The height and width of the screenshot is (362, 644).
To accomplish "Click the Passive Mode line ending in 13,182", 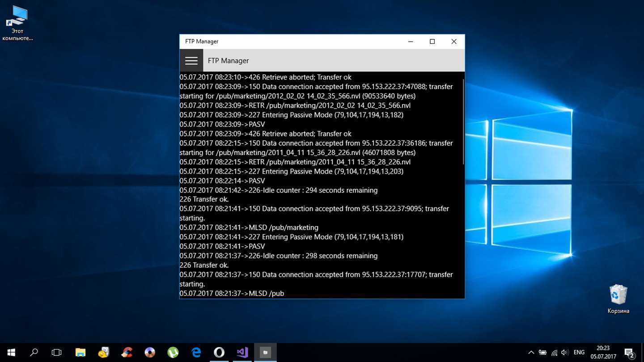I will pyautogui.click(x=292, y=115).
